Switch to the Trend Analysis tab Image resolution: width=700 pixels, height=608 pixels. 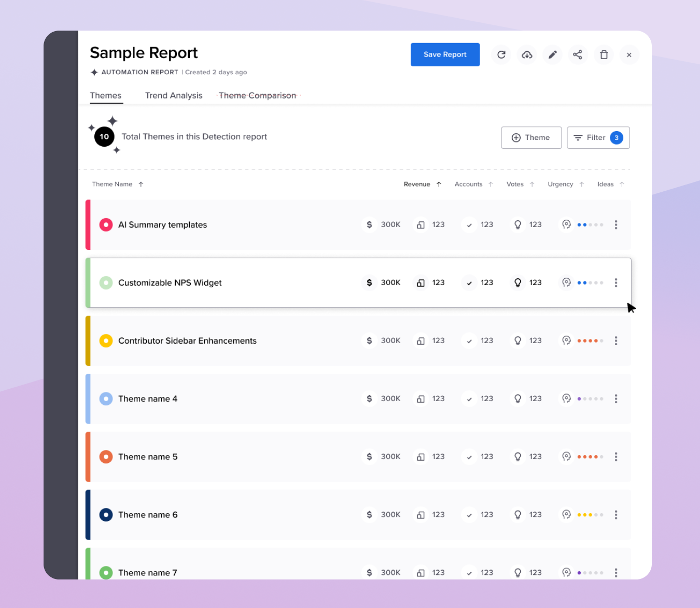coord(174,95)
